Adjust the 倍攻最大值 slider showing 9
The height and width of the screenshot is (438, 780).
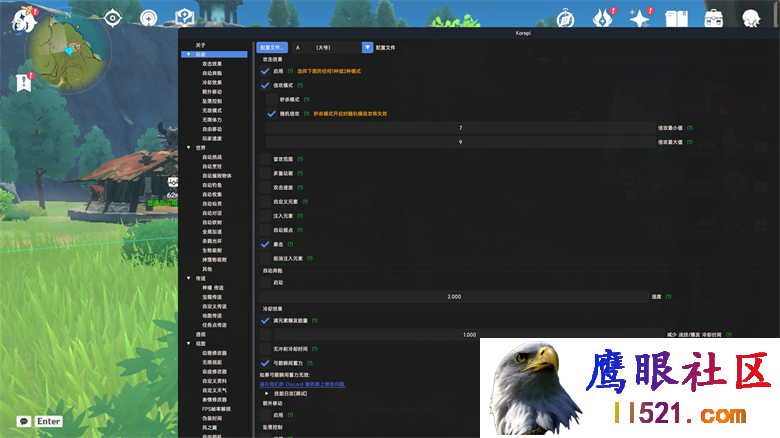point(460,142)
